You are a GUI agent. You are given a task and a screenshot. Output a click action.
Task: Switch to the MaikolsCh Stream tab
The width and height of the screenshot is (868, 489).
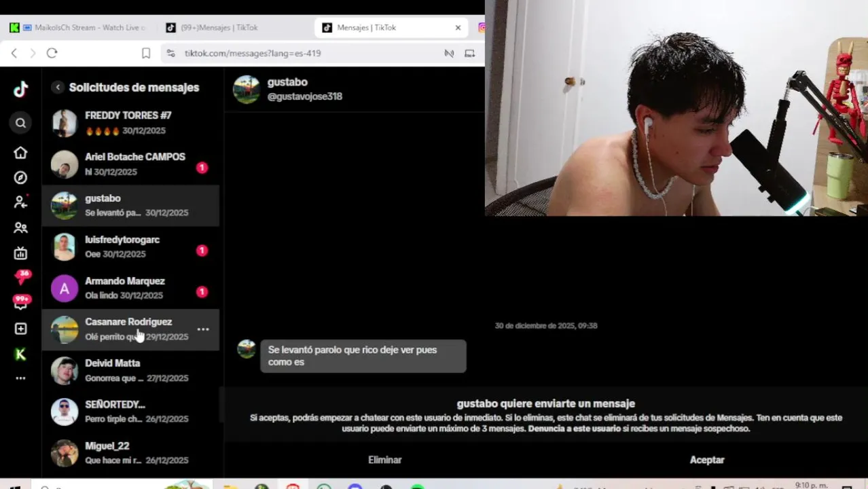[78, 27]
